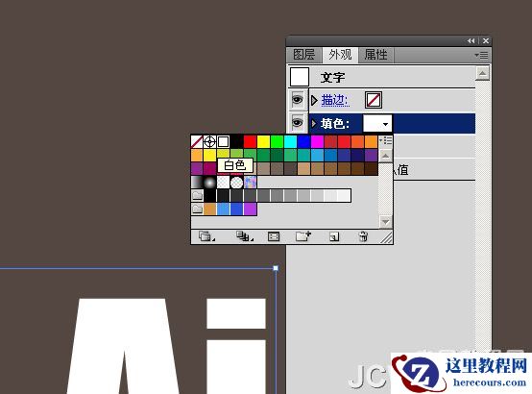Pick the pure red swatch
This screenshot has width=532, height=394.
click(250, 141)
